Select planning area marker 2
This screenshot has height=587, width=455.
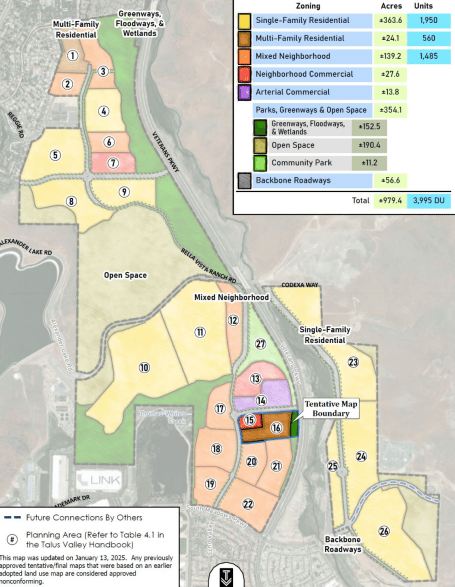67,84
